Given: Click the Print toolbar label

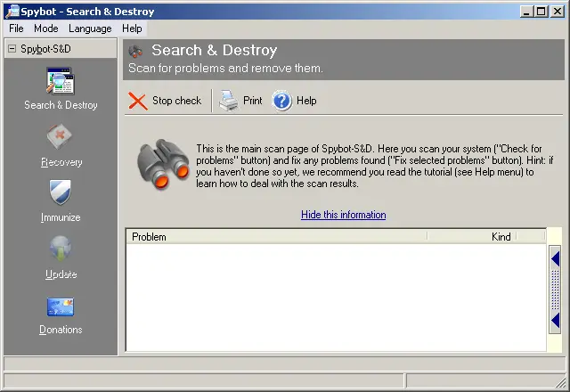Looking at the screenshot, I should [253, 101].
